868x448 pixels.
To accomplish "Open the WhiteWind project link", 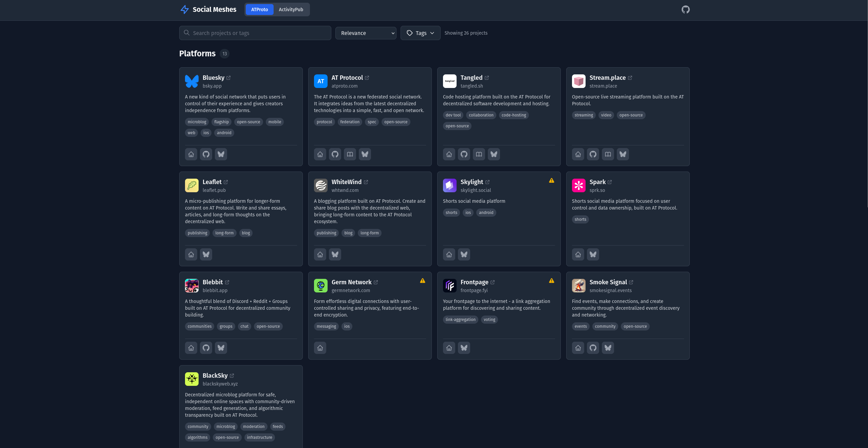I will (x=347, y=182).
